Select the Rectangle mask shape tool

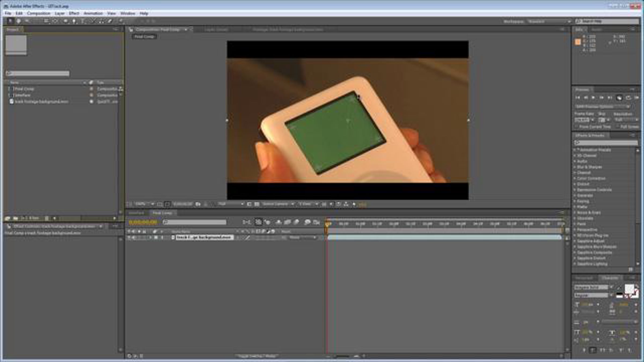click(65, 21)
